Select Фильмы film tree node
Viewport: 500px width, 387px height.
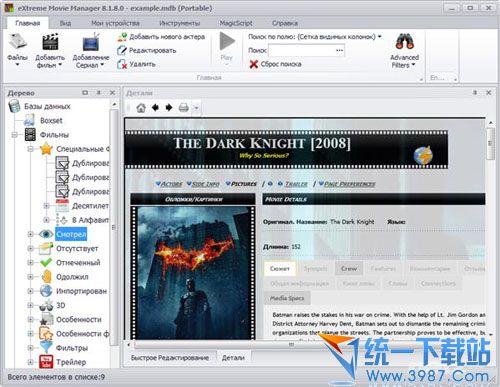point(47,135)
